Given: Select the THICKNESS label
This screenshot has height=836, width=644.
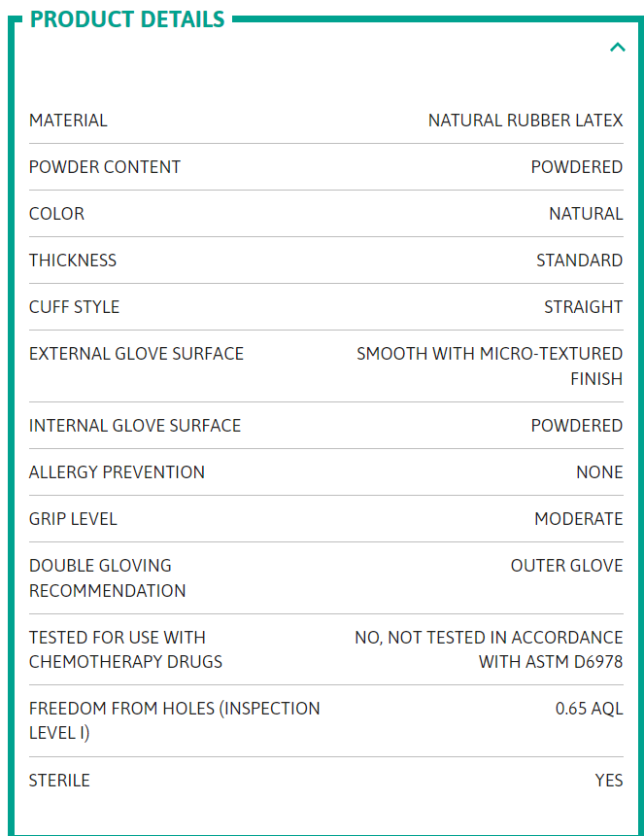Looking at the screenshot, I should [x=73, y=261].
